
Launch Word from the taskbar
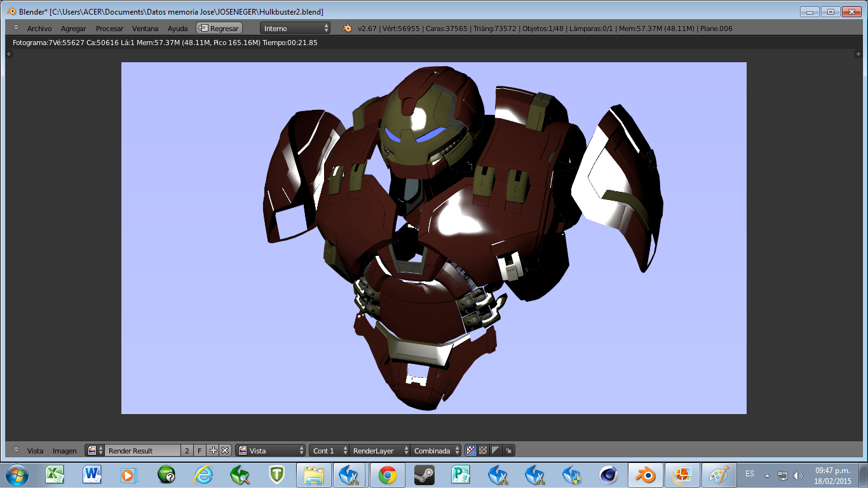point(93,474)
